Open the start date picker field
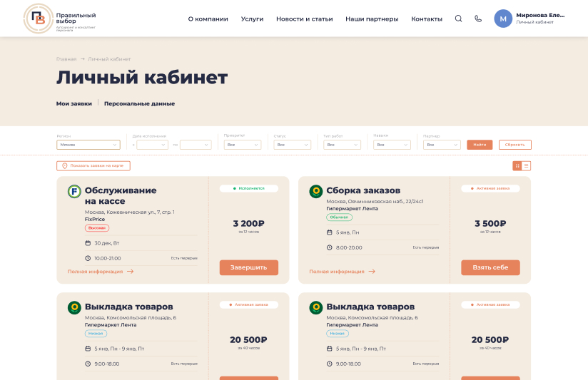Image resolution: width=588 pixels, height=380 pixels. (x=152, y=145)
